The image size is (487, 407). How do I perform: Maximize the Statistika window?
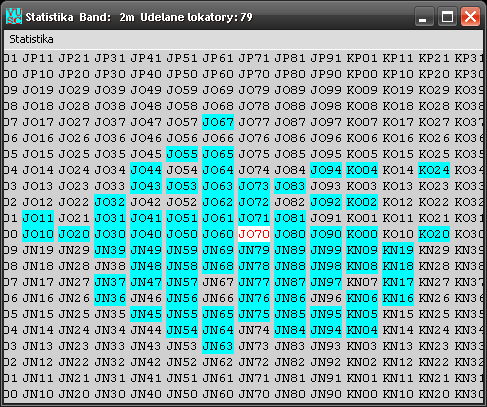(447, 16)
